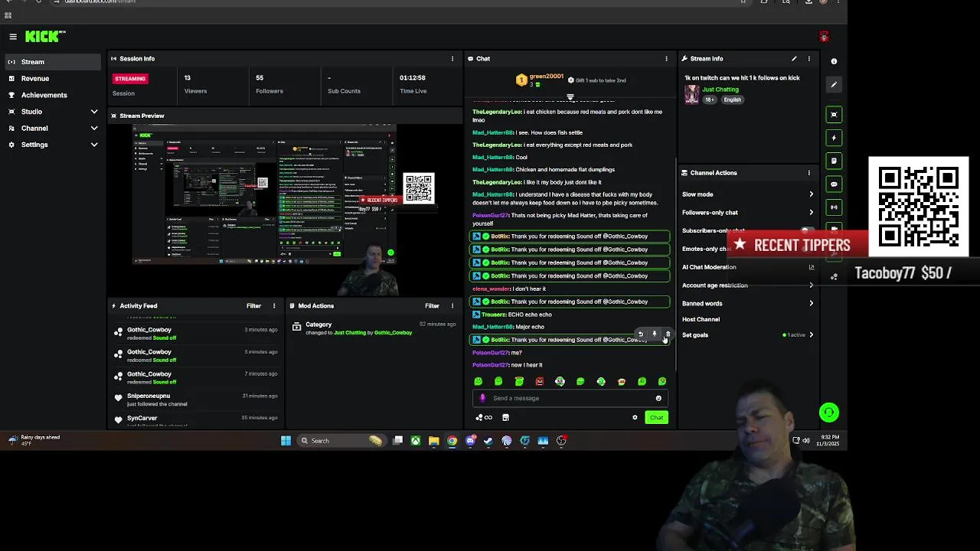Reply to the hovered BotRix message
This screenshot has height=551, width=980.
tap(640, 334)
